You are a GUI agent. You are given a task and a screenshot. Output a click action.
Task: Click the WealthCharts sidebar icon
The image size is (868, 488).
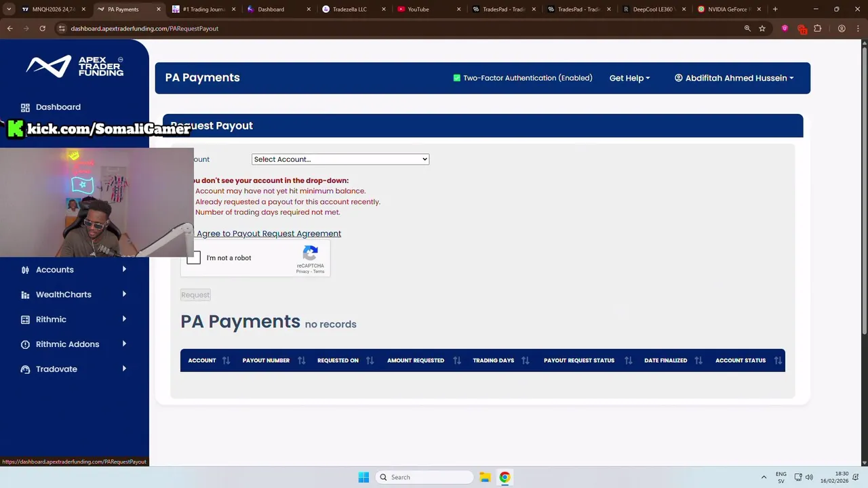pos(25,295)
